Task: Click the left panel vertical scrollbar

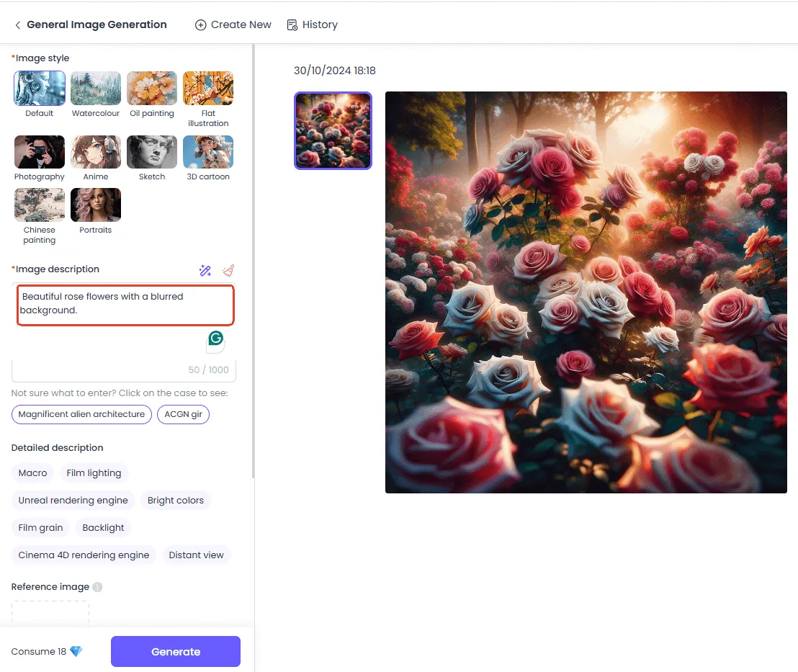Action: pyautogui.click(x=253, y=262)
